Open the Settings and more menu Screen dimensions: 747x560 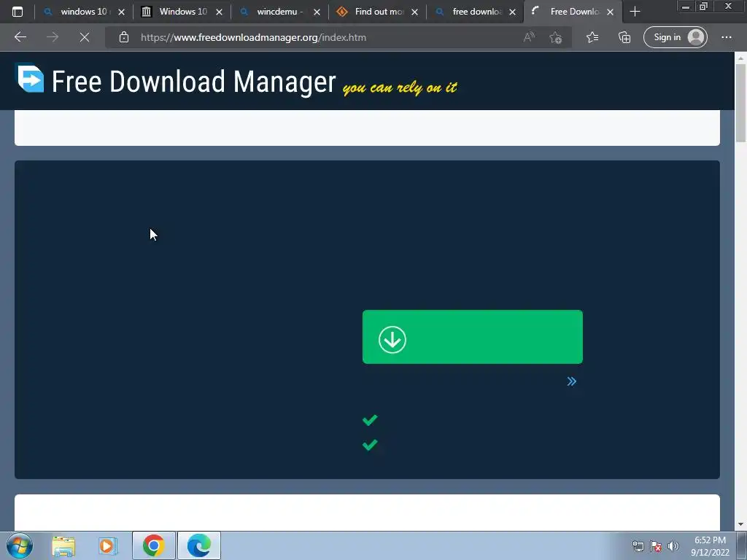tap(726, 37)
